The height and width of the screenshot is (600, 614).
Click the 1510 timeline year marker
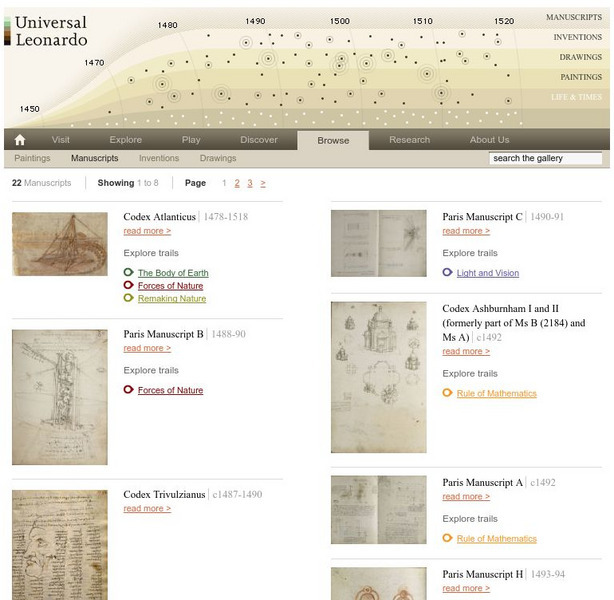pyautogui.click(x=423, y=21)
